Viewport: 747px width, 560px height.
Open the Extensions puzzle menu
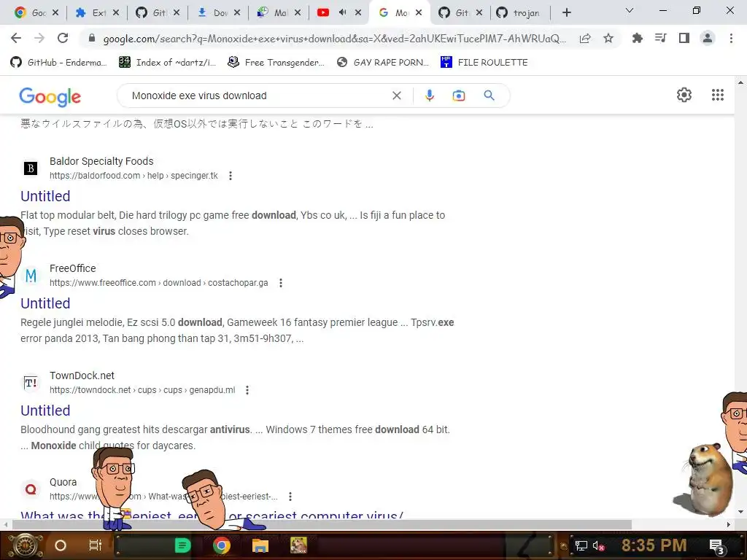[637, 38]
